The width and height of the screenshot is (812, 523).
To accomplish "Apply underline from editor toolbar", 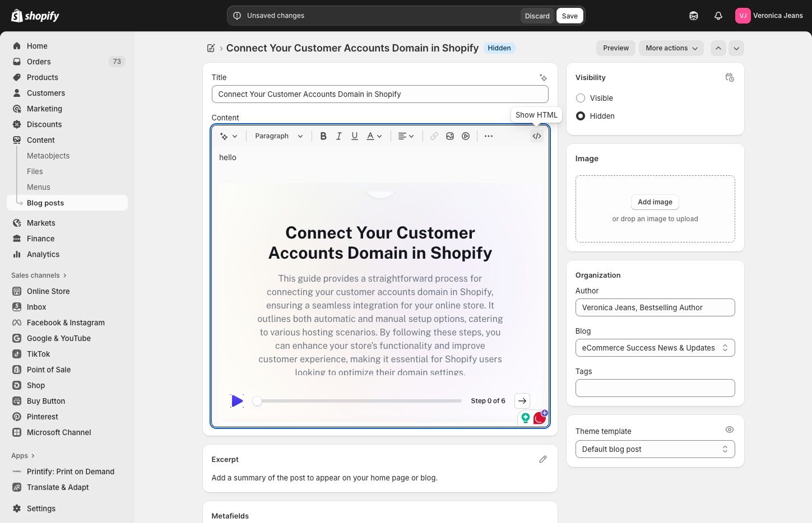I will [x=354, y=136].
